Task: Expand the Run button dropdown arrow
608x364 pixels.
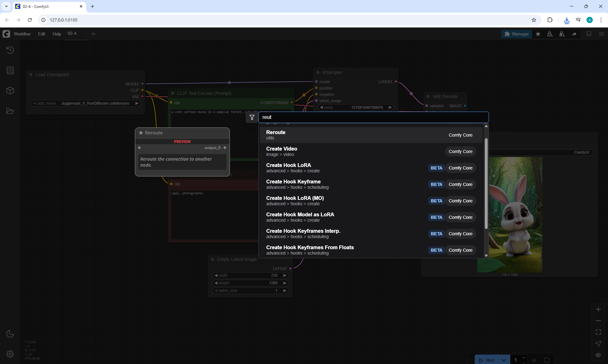Action: click(503, 360)
